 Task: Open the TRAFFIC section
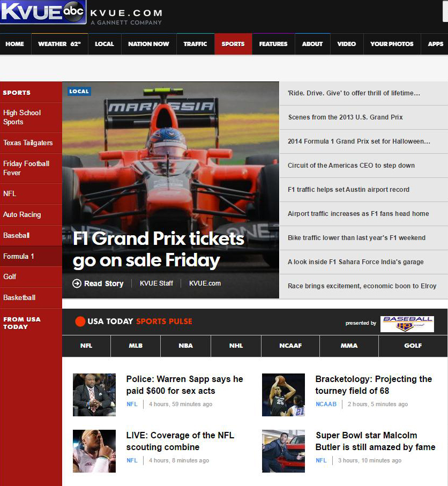(195, 44)
